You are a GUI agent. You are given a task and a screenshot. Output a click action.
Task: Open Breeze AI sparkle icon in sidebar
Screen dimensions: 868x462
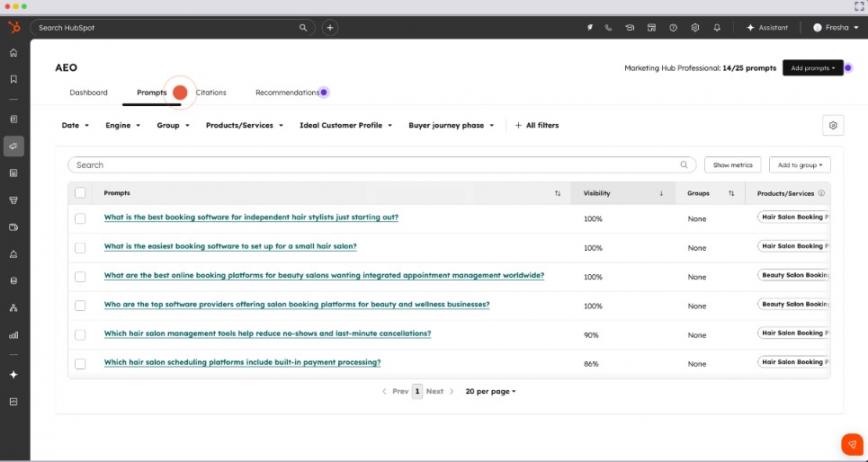coord(14,375)
